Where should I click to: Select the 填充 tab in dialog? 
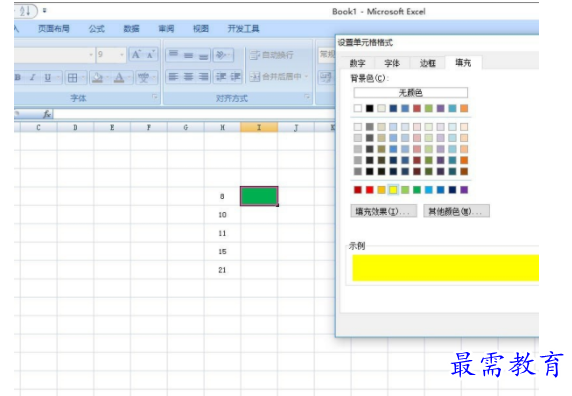463,62
